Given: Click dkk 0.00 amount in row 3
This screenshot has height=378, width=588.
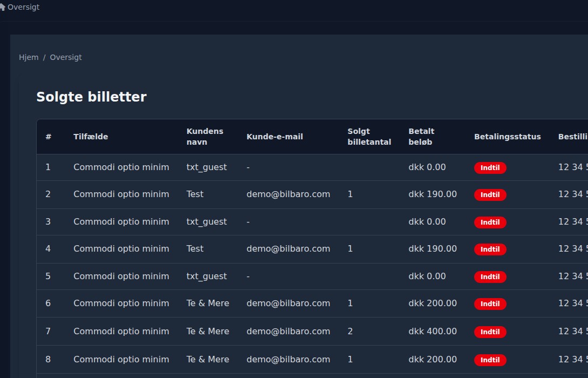Looking at the screenshot, I should [427, 221].
